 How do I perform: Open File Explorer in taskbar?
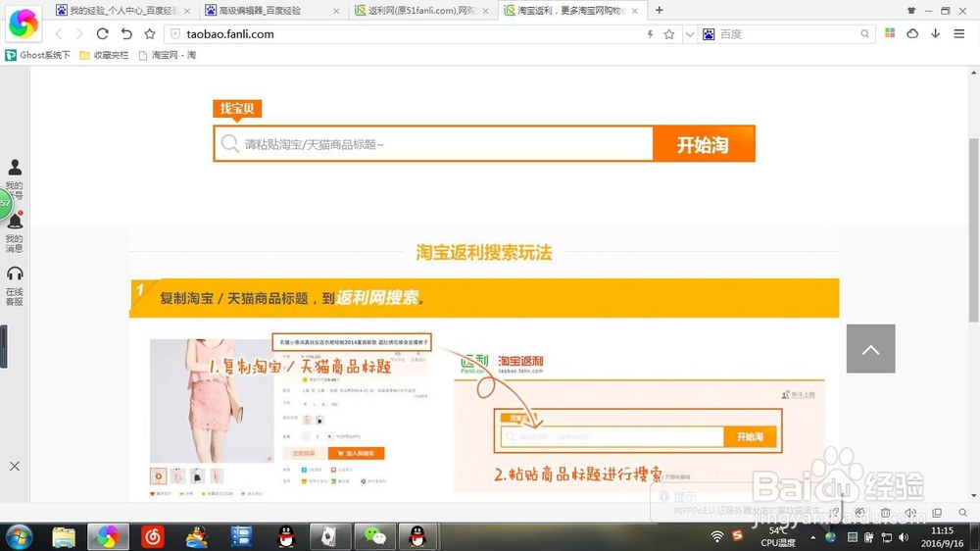click(64, 536)
